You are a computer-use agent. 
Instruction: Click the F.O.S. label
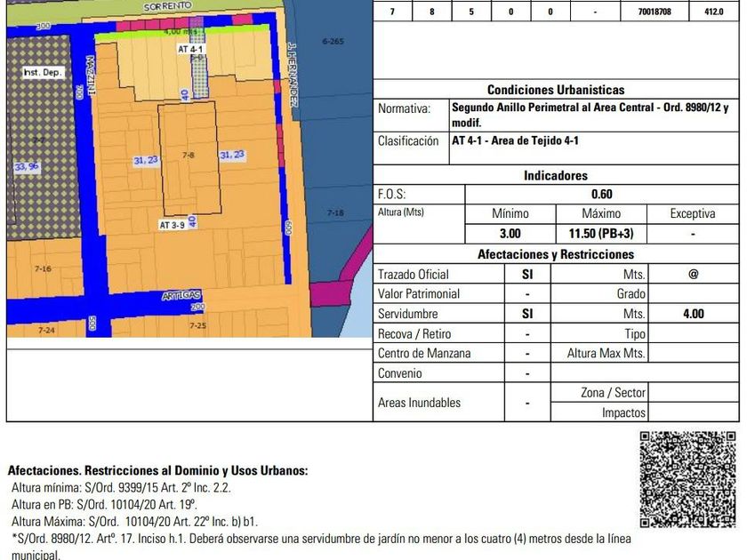[x=391, y=195]
